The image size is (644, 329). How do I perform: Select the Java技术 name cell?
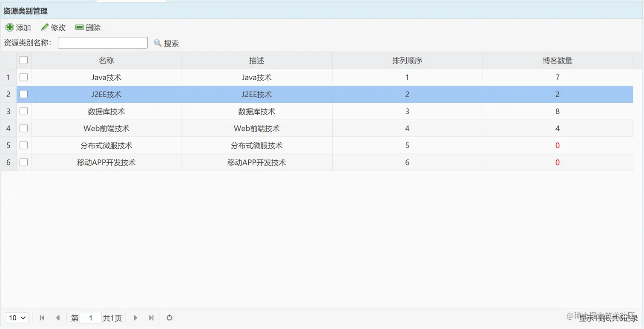pos(106,78)
